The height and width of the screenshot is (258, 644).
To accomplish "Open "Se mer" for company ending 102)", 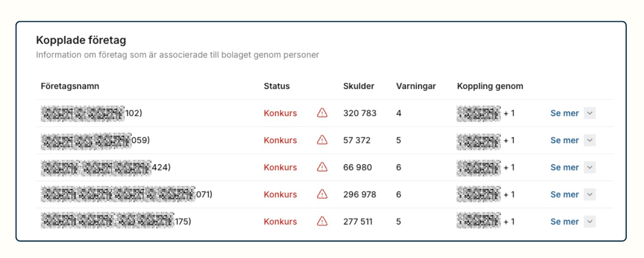I will (565, 113).
